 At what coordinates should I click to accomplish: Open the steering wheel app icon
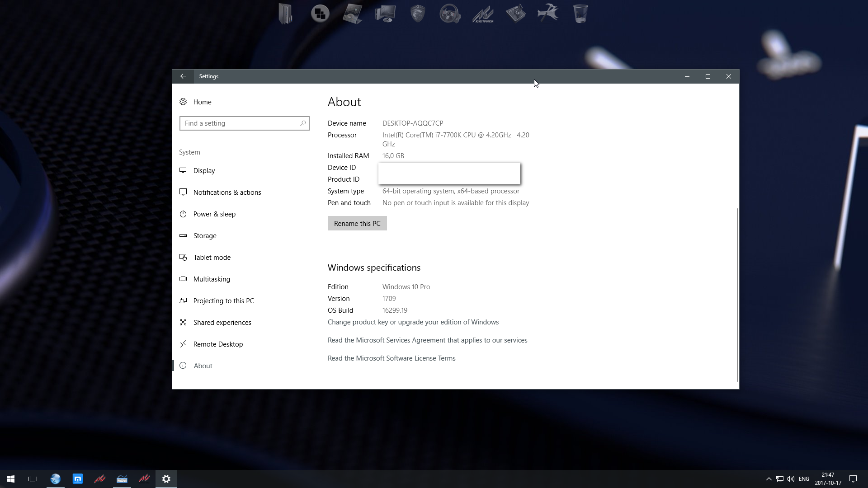tap(450, 14)
